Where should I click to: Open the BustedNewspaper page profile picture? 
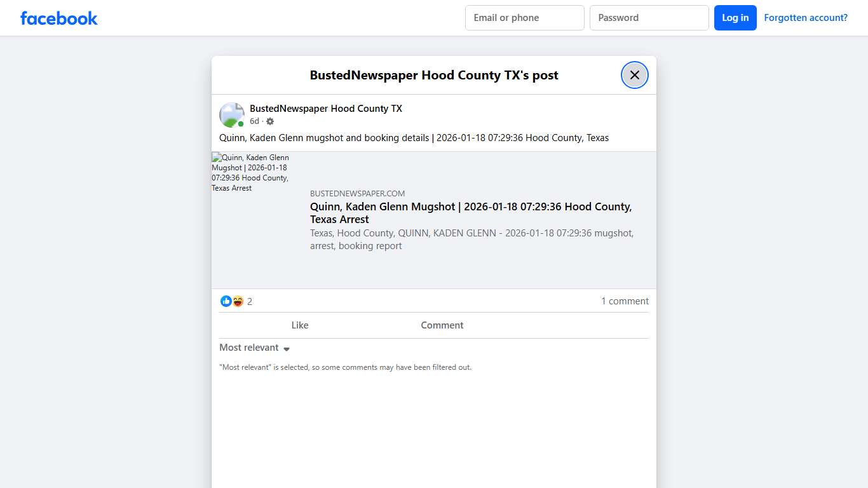click(x=232, y=115)
